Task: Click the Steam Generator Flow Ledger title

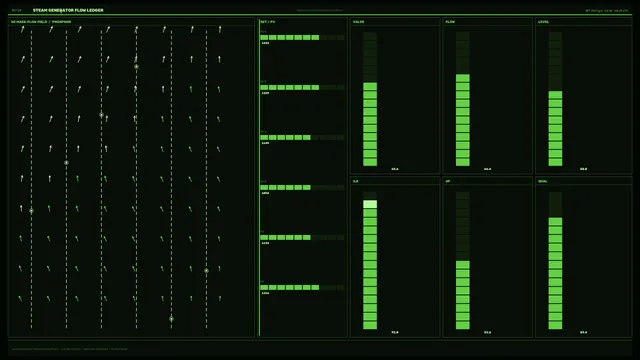Action: (x=68, y=10)
